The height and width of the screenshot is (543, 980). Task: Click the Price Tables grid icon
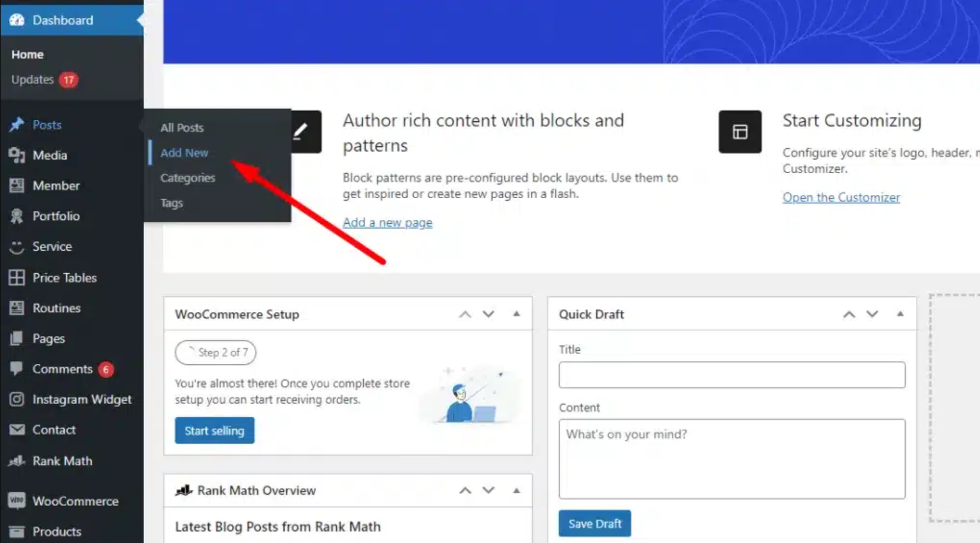tap(17, 278)
